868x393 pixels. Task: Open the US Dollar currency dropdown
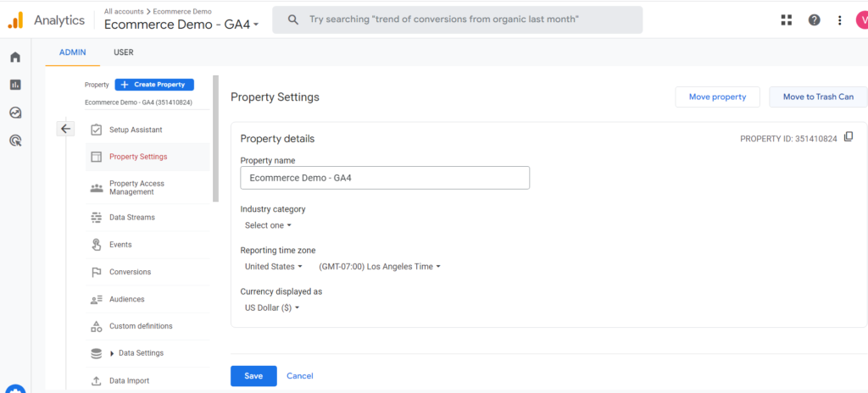click(272, 308)
